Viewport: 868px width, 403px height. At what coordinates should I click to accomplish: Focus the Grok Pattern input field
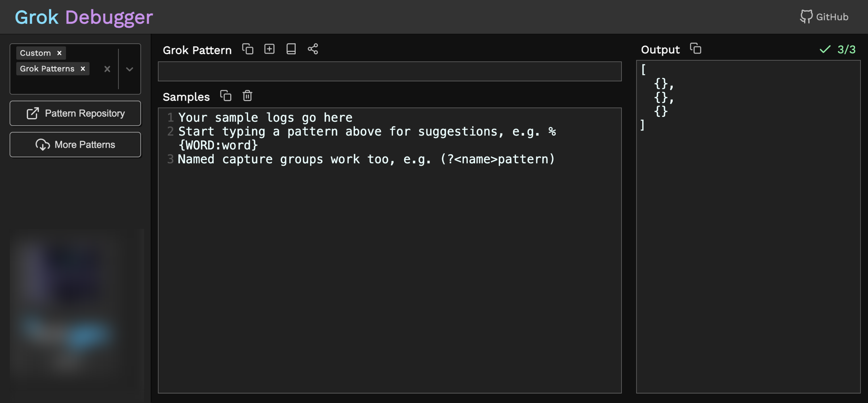(x=389, y=72)
